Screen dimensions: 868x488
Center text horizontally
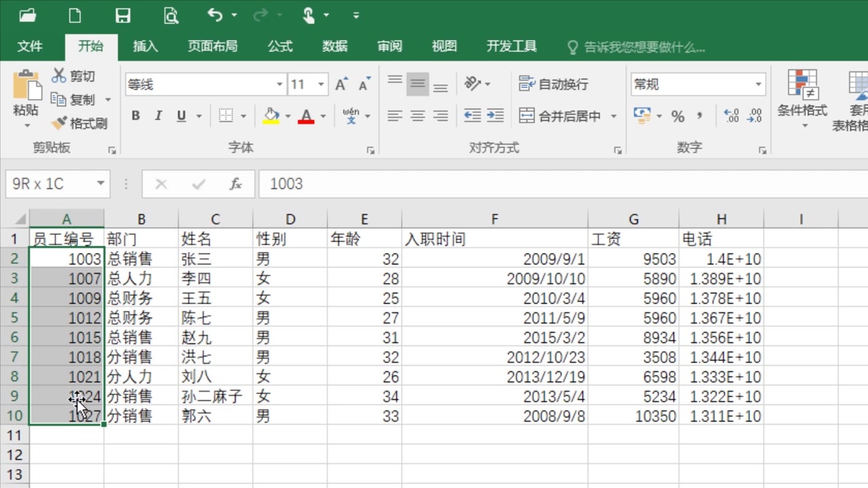point(418,116)
